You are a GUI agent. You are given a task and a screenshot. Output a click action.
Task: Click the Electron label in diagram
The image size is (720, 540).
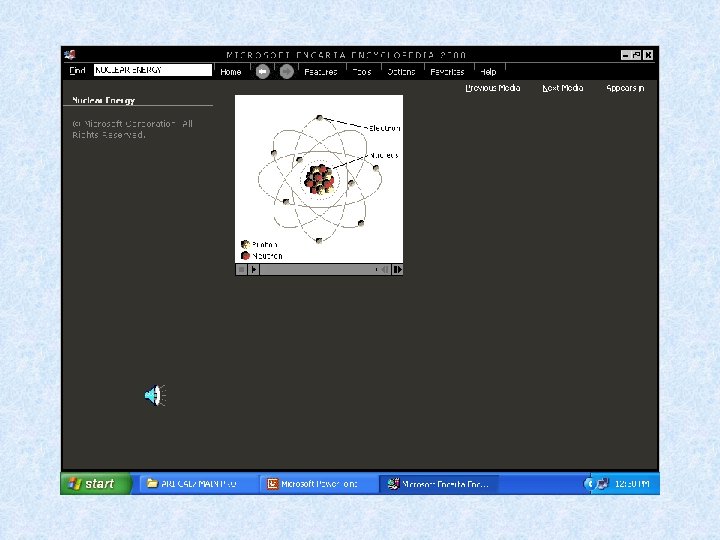coord(385,128)
